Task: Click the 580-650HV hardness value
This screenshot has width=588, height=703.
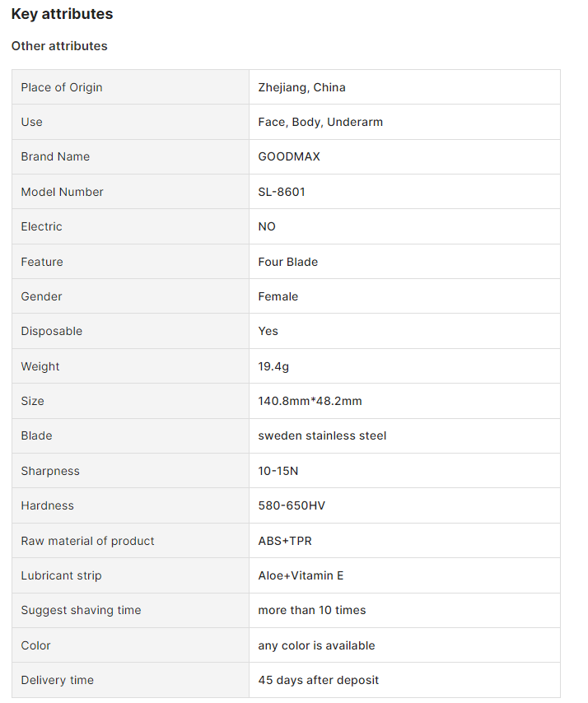Action: tap(292, 505)
